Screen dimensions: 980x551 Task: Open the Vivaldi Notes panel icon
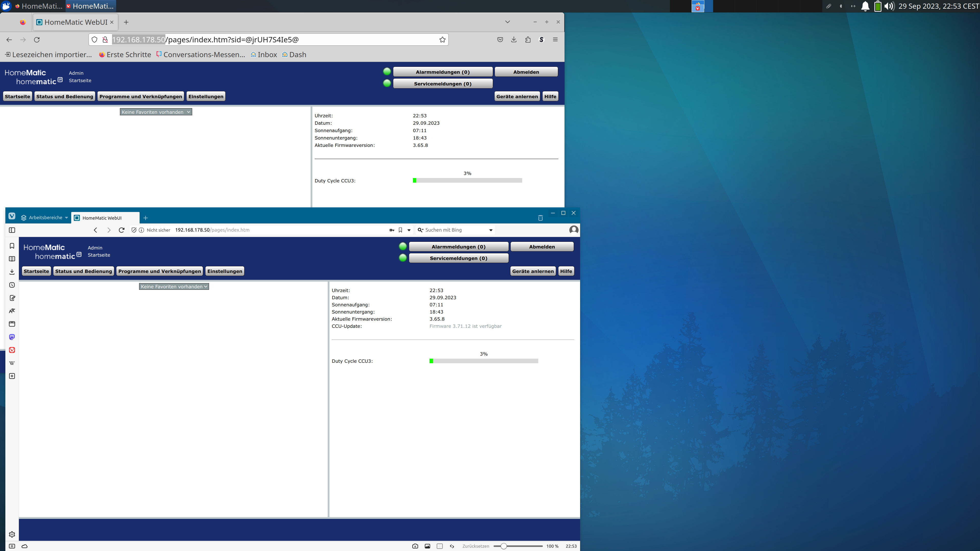[12, 298]
